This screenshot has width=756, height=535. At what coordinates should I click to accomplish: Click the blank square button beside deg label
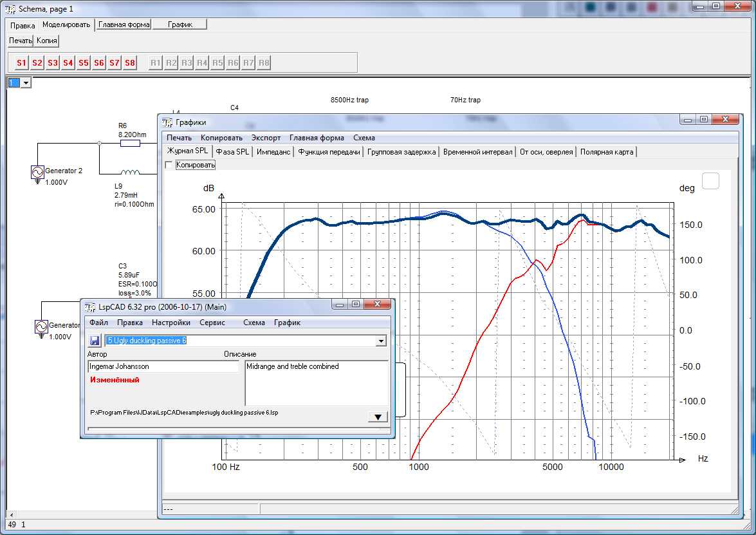click(710, 181)
